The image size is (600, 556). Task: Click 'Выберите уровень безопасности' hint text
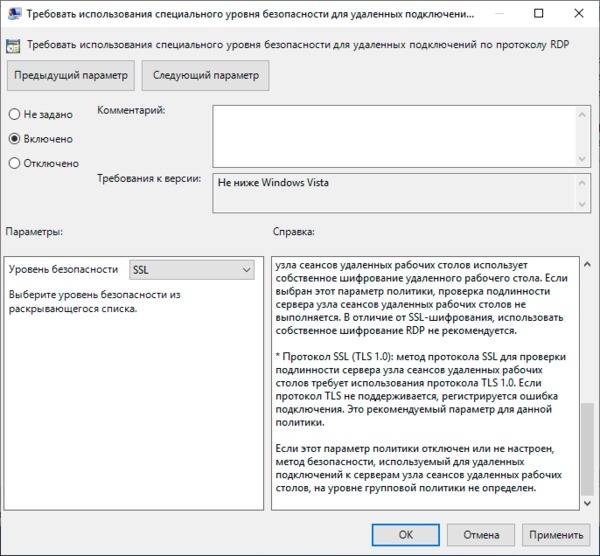[x=95, y=302]
